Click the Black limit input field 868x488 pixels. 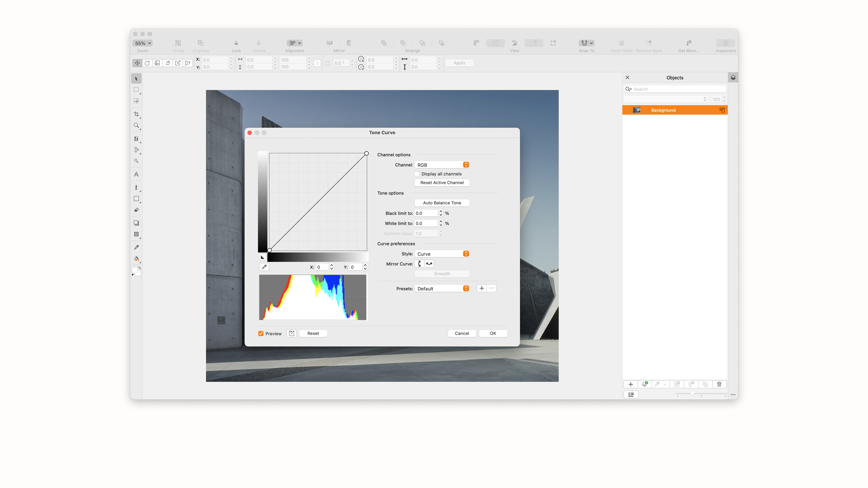point(426,213)
